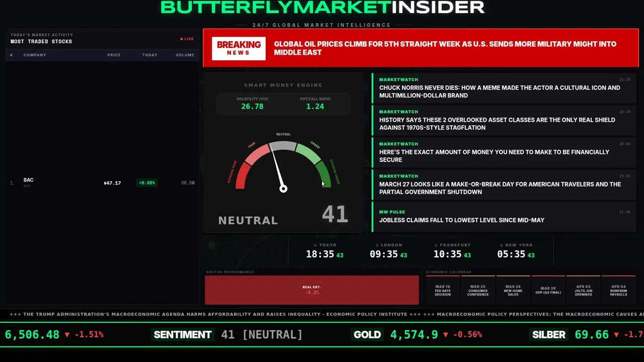Click the gray Neutral gauge segment

[283, 146]
